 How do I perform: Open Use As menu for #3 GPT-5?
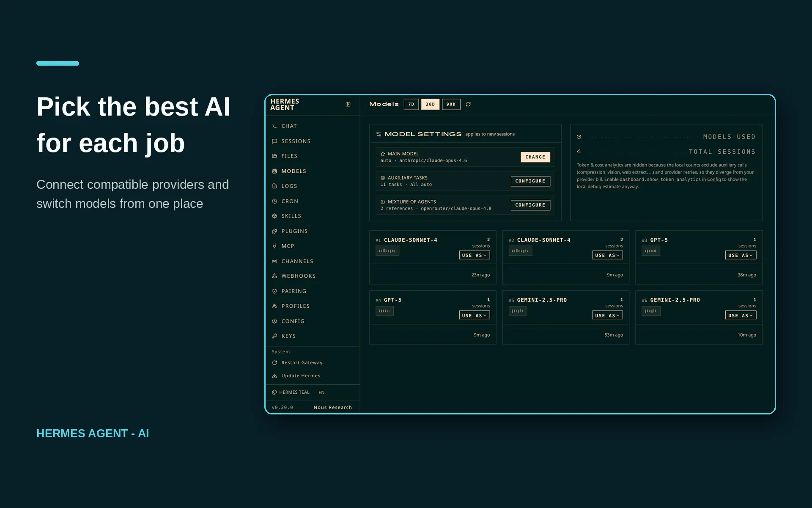point(741,255)
